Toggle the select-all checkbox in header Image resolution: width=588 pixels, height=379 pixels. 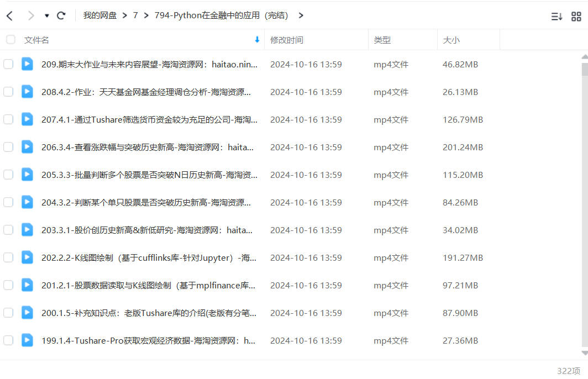click(x=11, y=39)
